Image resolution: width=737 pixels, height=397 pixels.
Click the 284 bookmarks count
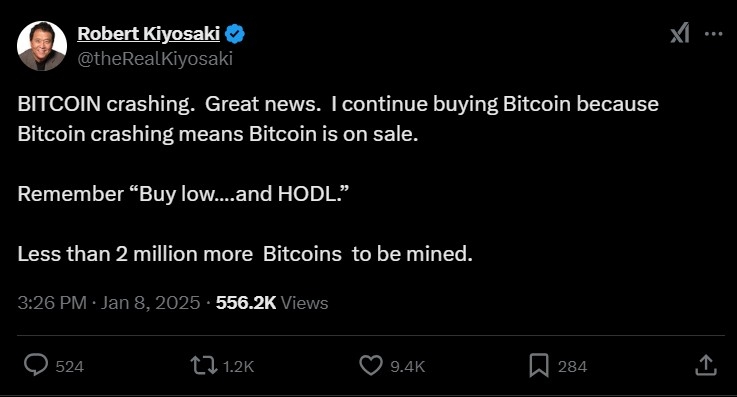click(572, 366)
